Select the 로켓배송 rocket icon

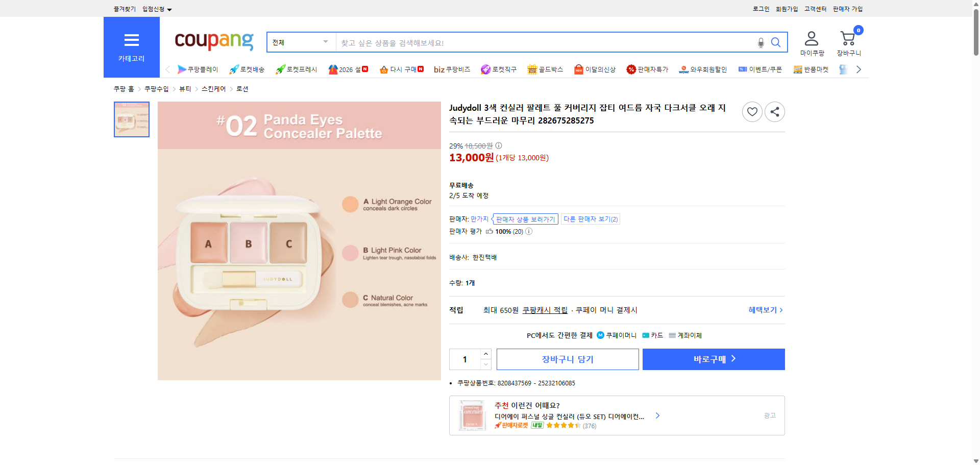233,69
